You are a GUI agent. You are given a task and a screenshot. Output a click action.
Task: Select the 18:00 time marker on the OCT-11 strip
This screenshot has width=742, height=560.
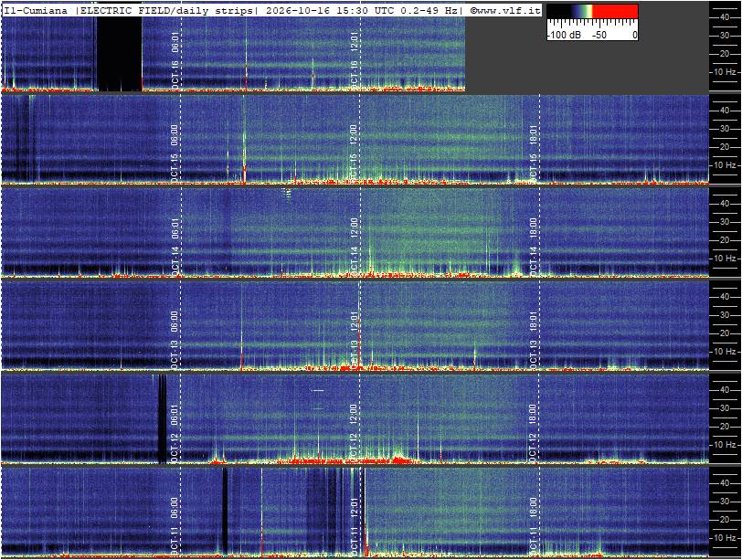(534, 507)
